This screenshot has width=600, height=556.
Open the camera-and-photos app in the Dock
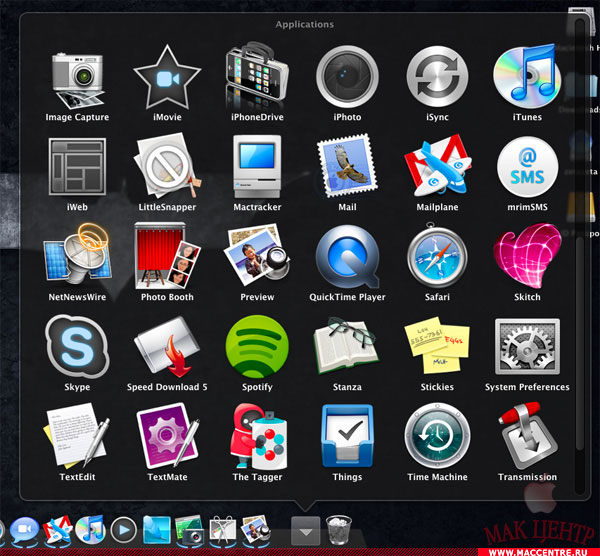click(x=189, y=530)
